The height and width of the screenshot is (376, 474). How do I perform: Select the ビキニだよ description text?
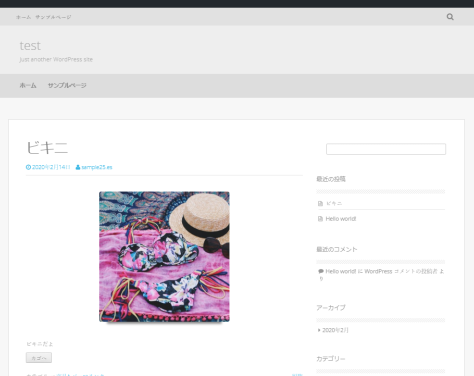pyautogui.click(x=40, y=344)
